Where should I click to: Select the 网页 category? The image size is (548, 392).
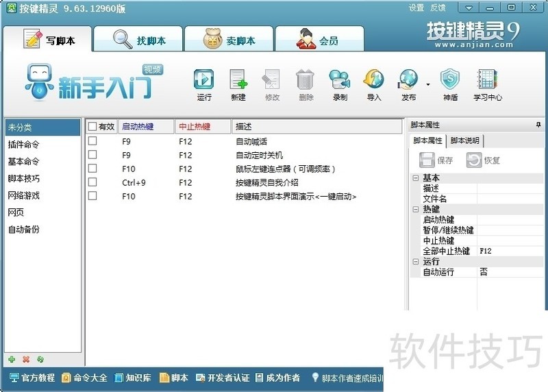(x=42, y=212)
